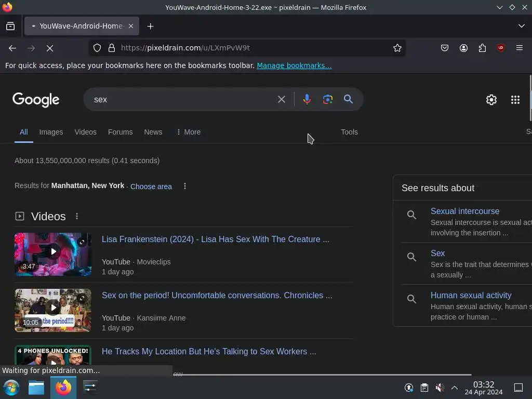532x399 pixels.
Task: Toggle muted volume tray icon
Action: [440, 388]
